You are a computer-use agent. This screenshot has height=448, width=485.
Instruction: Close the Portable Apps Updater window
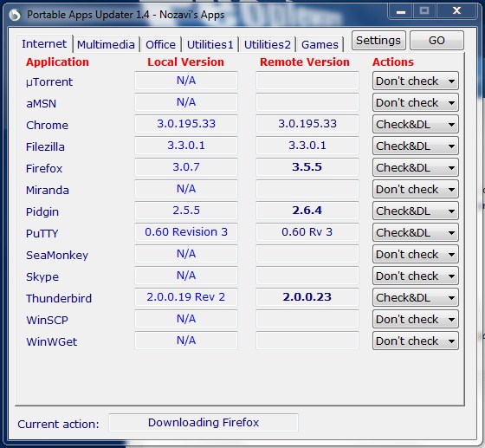[x=456, y=11]
